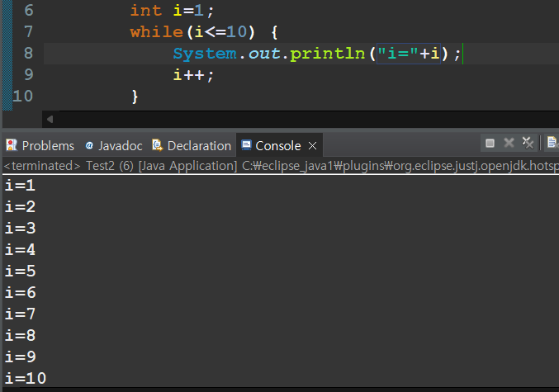The image size is (559, 392).
Task: Click Remove Launch icon in console toolbar
Action: click(509, 143)
